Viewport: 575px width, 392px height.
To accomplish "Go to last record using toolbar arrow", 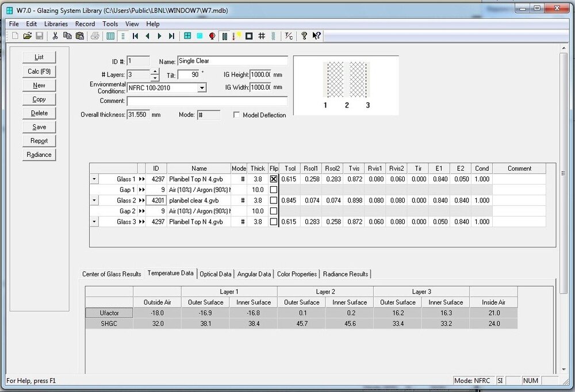I will pyautogui.click(x=171, y=36).
